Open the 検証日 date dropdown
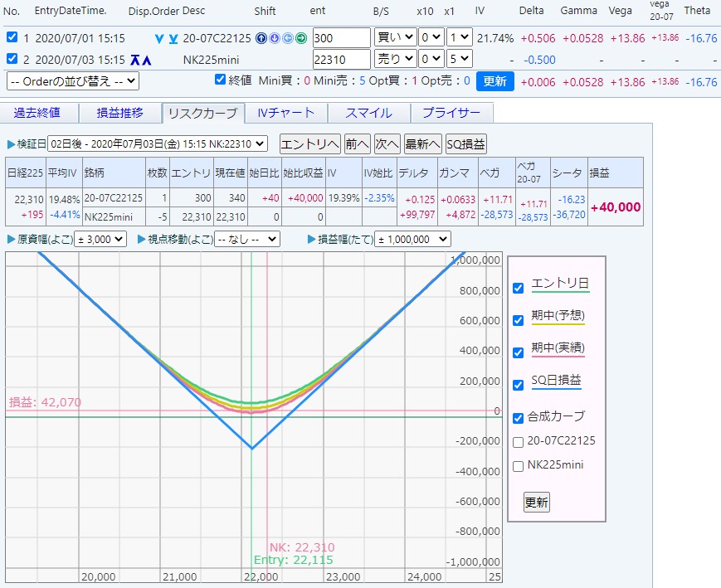This screenshot has height=588, width=721. 158,144
